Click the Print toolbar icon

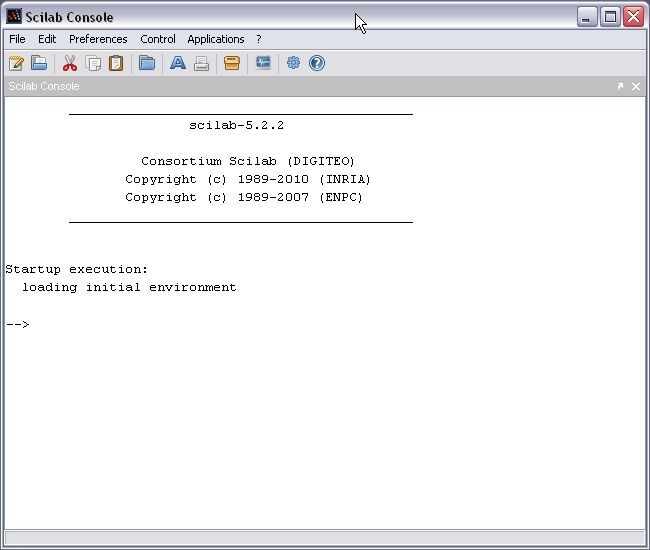tap(201, 63)
